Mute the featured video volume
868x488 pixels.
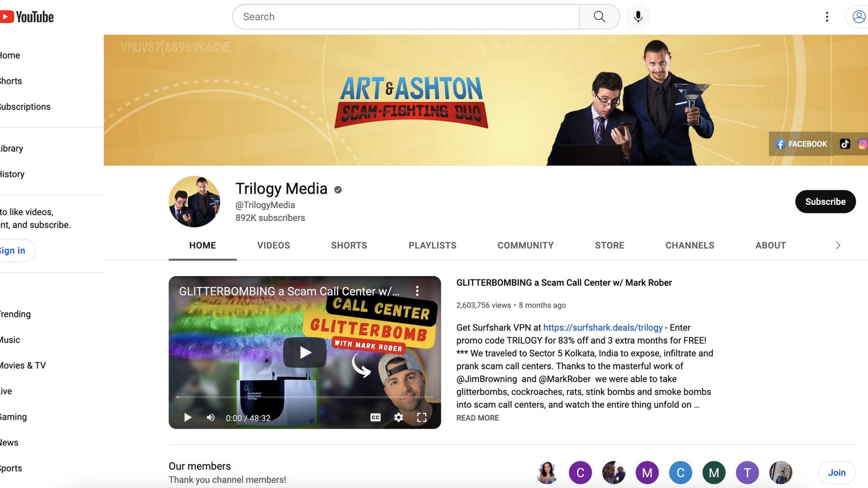coord(210,418)
